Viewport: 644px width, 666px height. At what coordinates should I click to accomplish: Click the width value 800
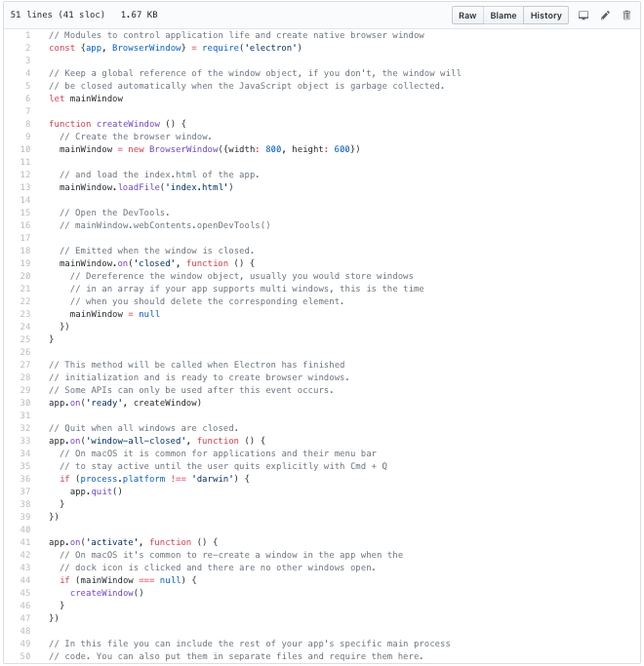(x=273, y=149)
